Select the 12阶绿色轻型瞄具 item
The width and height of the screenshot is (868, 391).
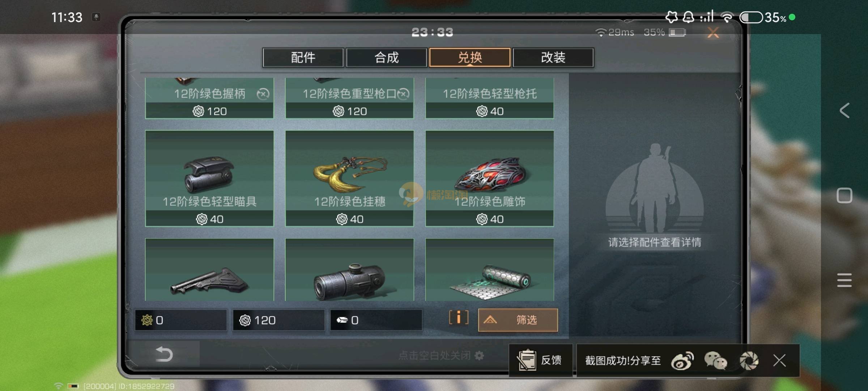pyautogui.click(x=209, y=178)
